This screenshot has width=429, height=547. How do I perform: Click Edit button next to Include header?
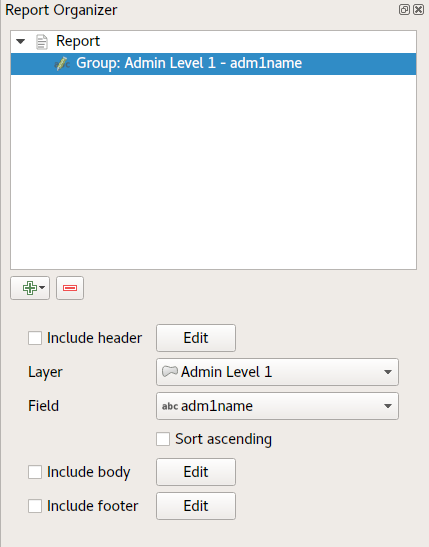point(196,338)
